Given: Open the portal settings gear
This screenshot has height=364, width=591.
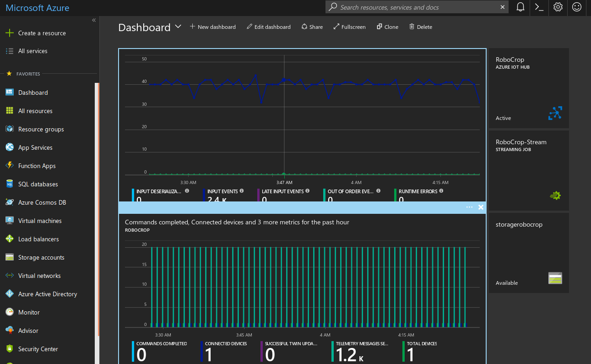Looking at the screenshot, I should (x=558, y=7).
